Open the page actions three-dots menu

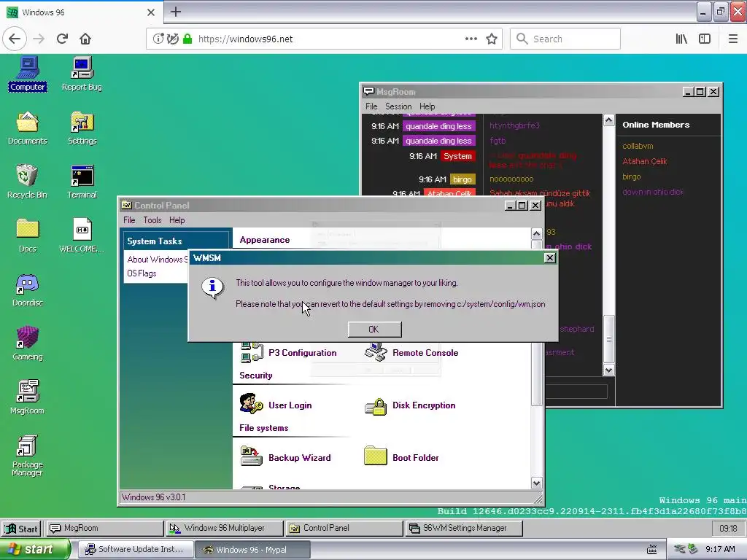471,39
